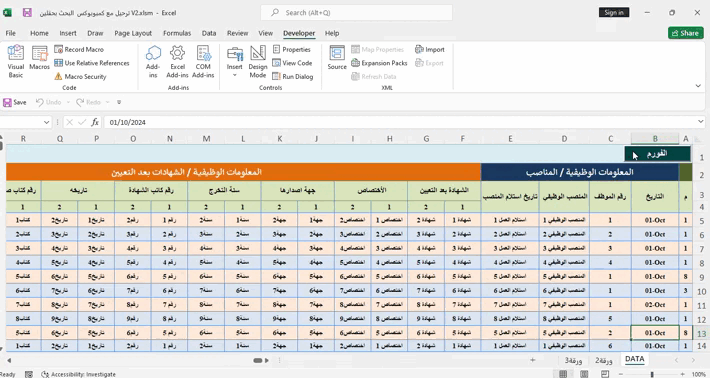The image size is (710, 378).
Task: Switch to Page Layout view
Action: point(584,374)
